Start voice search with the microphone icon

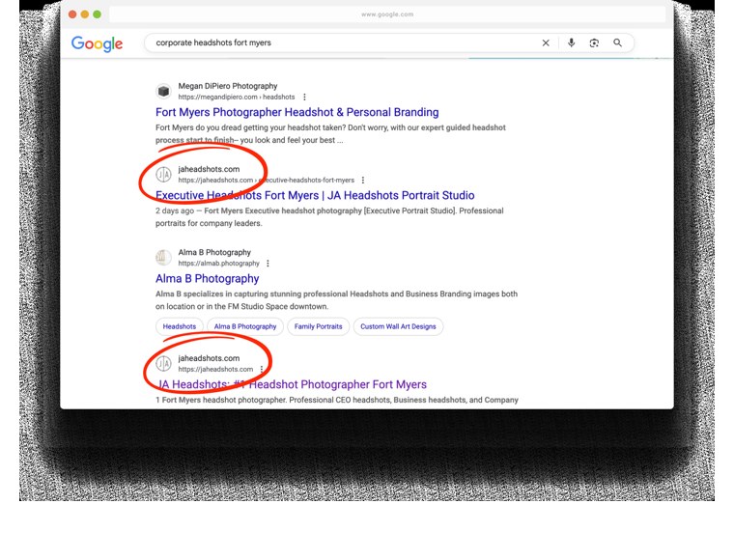(571, 43)
